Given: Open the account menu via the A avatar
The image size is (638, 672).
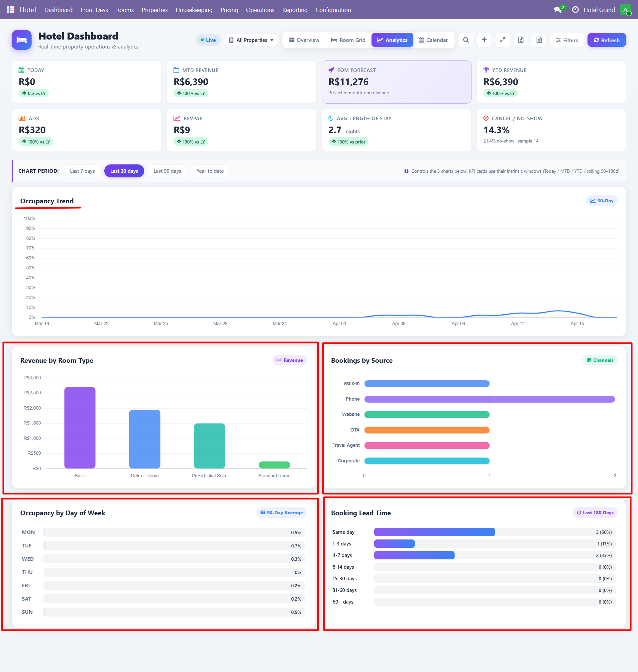Looking at the screenshot, I should [x=626, y=10].
